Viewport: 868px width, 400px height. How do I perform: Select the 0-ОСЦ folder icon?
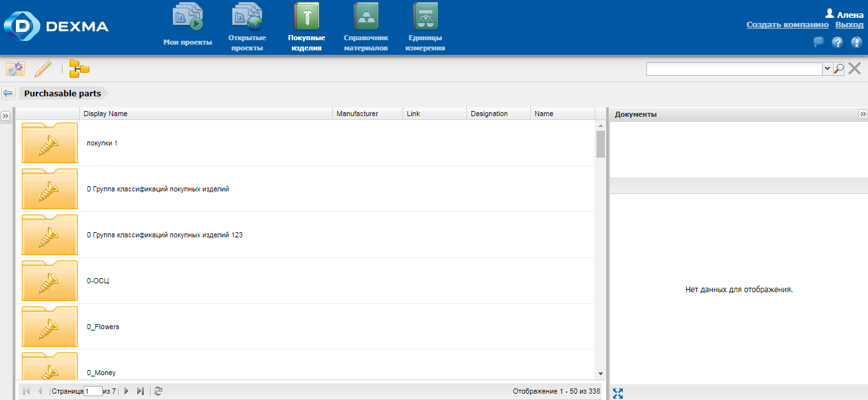(50, 281)
